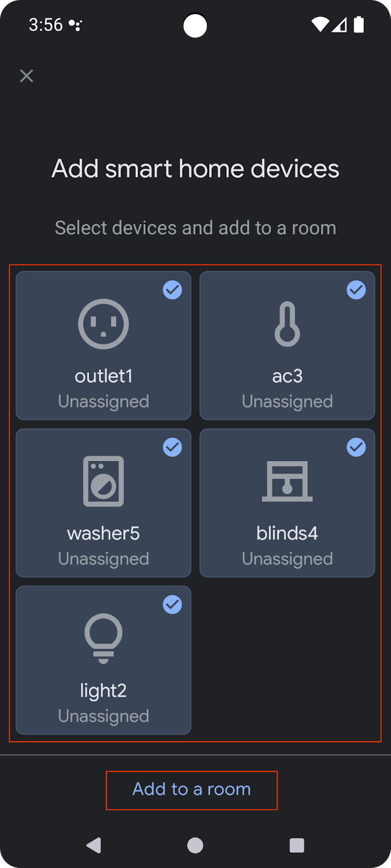The height and width of the screenshot is (868, 391).
Task: Dismiss the screen with the X
Action: point(26,76)
